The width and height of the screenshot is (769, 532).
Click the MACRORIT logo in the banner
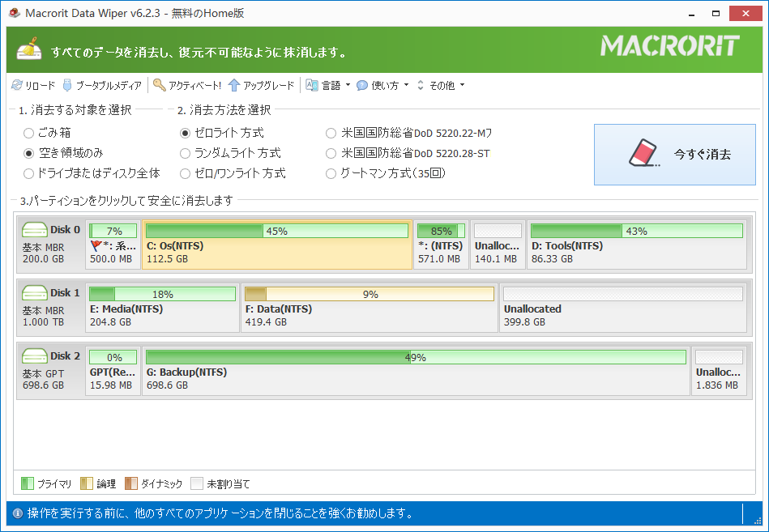[670, 45]
